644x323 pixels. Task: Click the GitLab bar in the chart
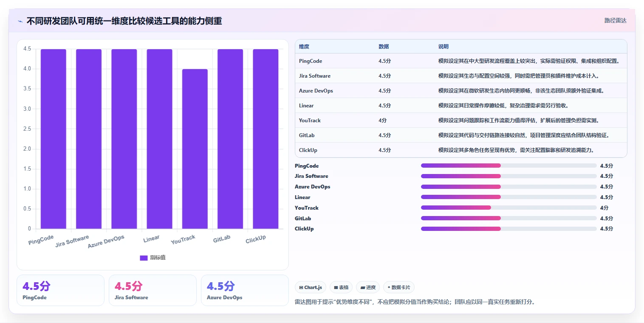point(230,139)
